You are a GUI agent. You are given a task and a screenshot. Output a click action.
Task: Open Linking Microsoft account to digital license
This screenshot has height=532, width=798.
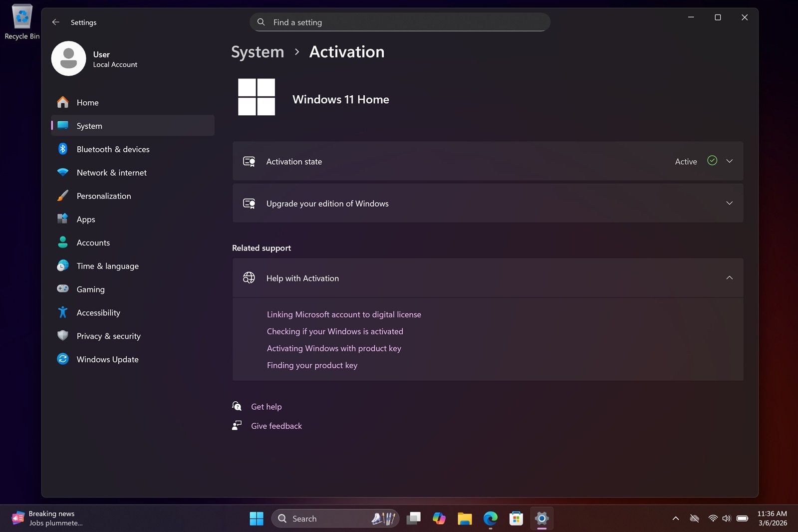click(344, 314)
